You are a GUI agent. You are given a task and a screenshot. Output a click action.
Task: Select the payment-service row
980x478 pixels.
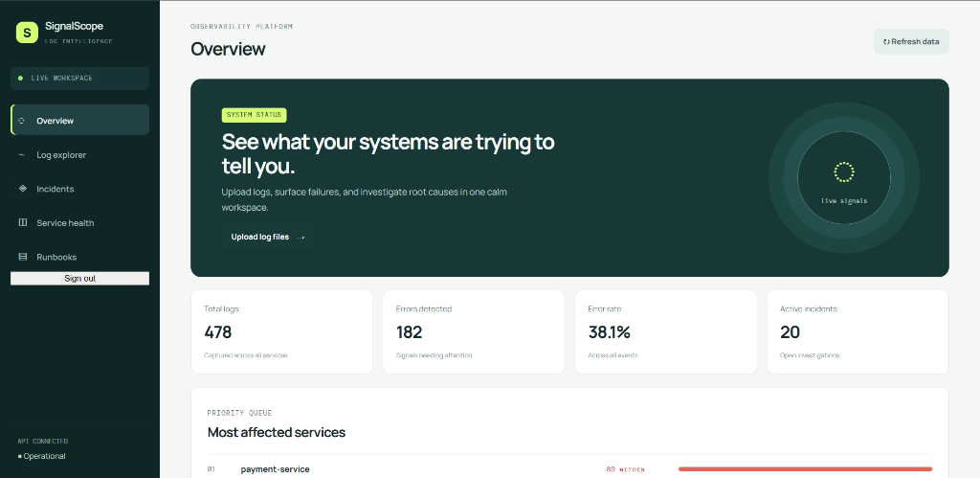[569, 468]
